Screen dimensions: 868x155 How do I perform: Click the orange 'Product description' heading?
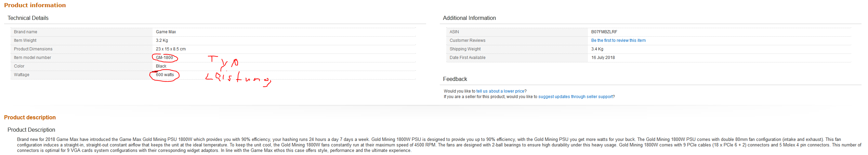pyautogui.click(x=30, y=117)
